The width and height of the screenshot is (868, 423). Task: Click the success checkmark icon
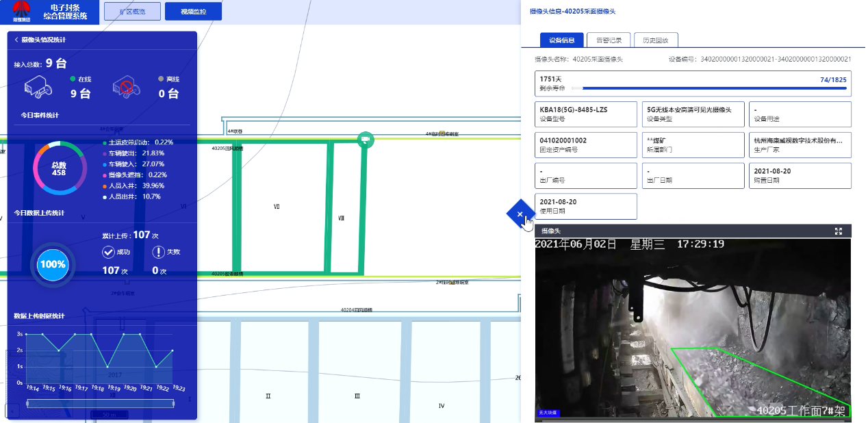108,252
